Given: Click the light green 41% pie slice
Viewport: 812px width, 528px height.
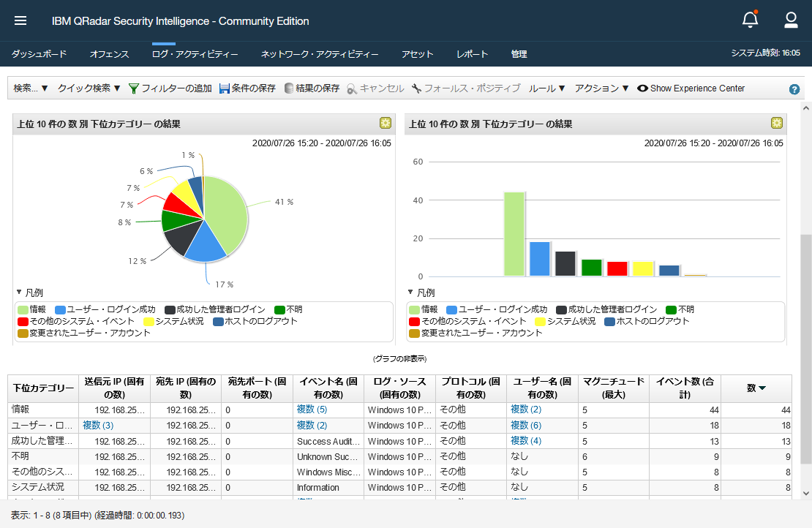Looking at the screenshot, I should click(228, 212).
